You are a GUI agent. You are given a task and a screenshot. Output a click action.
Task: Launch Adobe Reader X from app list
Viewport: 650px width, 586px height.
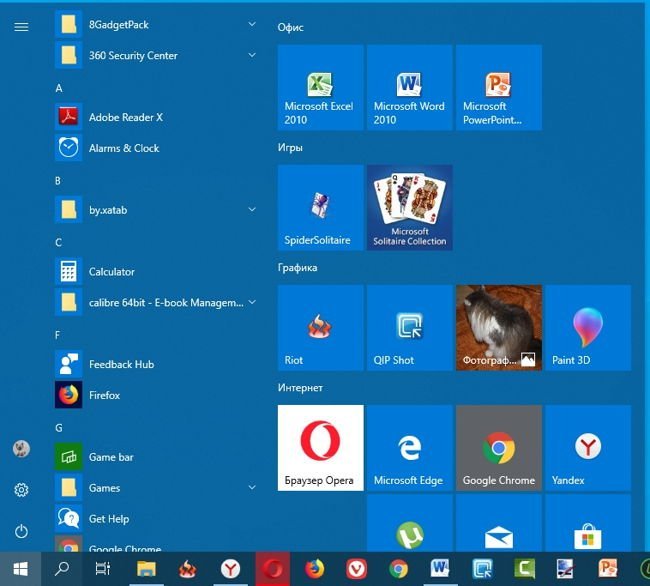click(x=155, y=117)
